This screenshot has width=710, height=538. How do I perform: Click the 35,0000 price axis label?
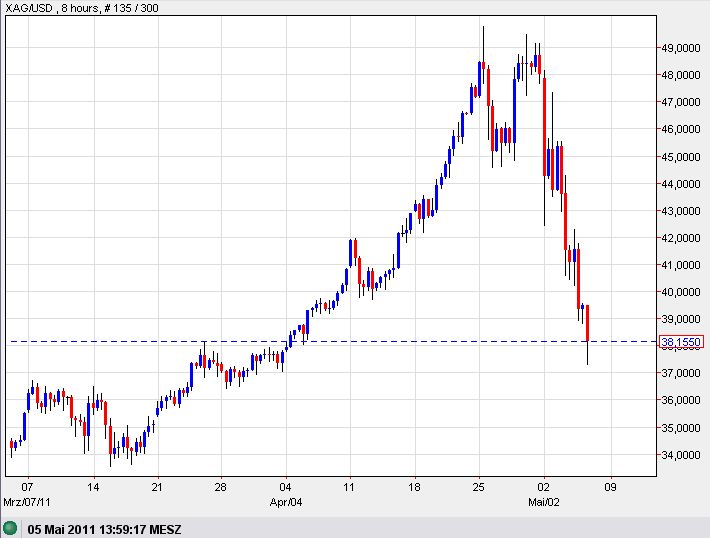point(681,428)
